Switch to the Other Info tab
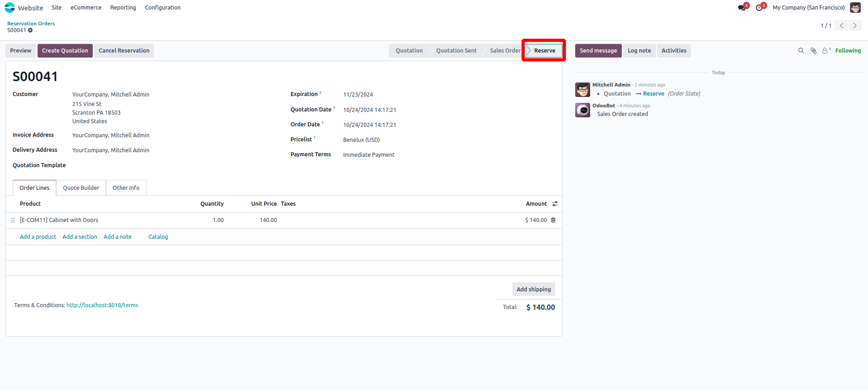The image size is (868, 391). (x=126, y=188)
